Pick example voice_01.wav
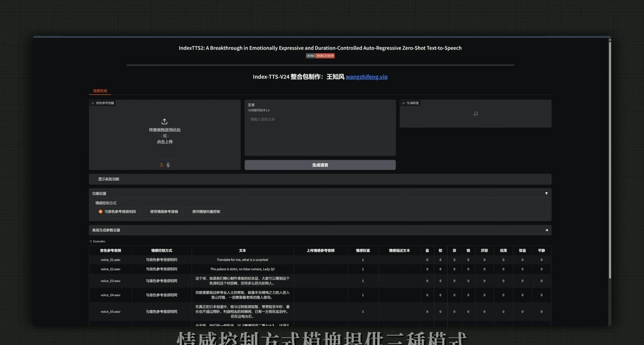 (x=110, y=260)
